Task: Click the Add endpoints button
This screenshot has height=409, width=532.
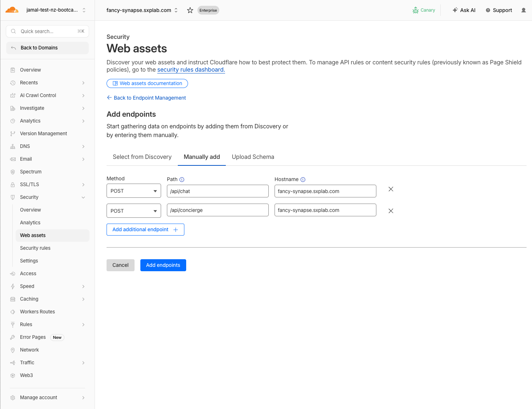Action: tap(163, 265)
